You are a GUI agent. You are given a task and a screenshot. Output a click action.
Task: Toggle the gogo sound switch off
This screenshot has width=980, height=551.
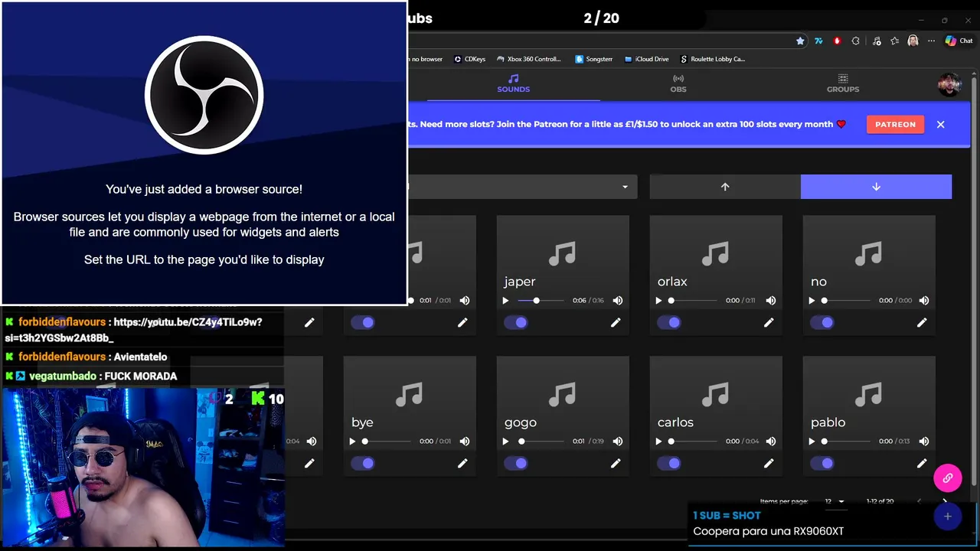tap(516, 464)
